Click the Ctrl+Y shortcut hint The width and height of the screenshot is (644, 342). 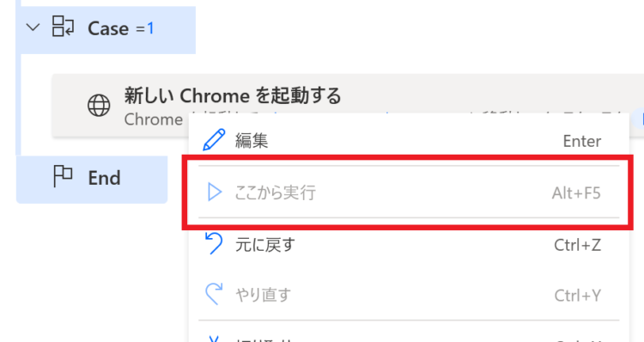pos(578,295)
